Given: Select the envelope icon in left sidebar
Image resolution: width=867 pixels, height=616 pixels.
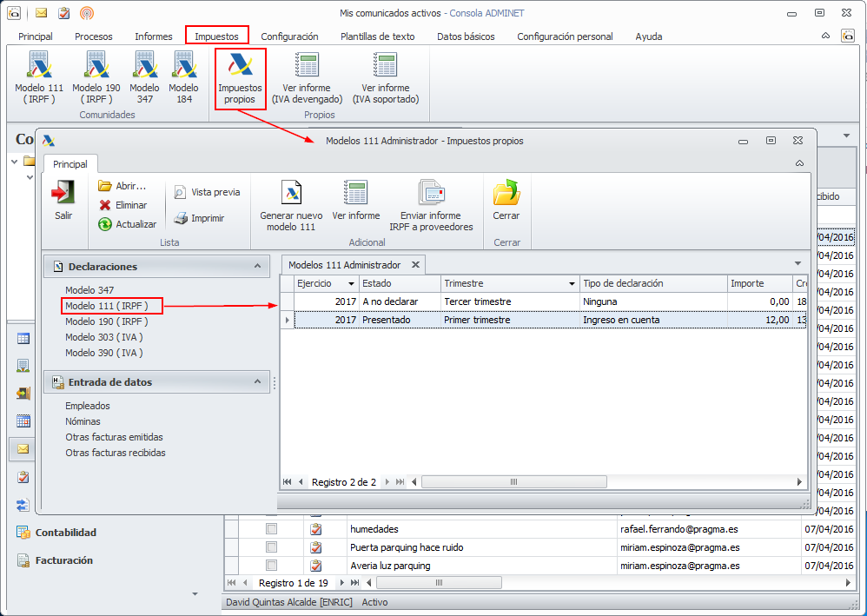Looking at the screenshot, I should point(23,449).
